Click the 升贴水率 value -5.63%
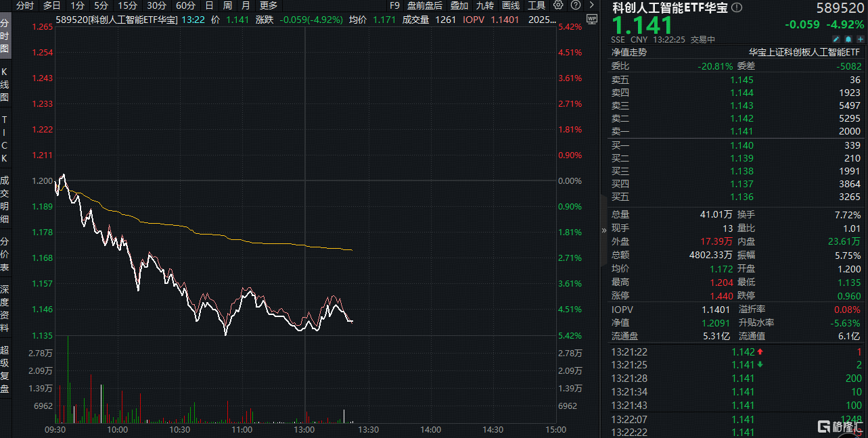This screenshot has height=438, width=868. (846, 323)
